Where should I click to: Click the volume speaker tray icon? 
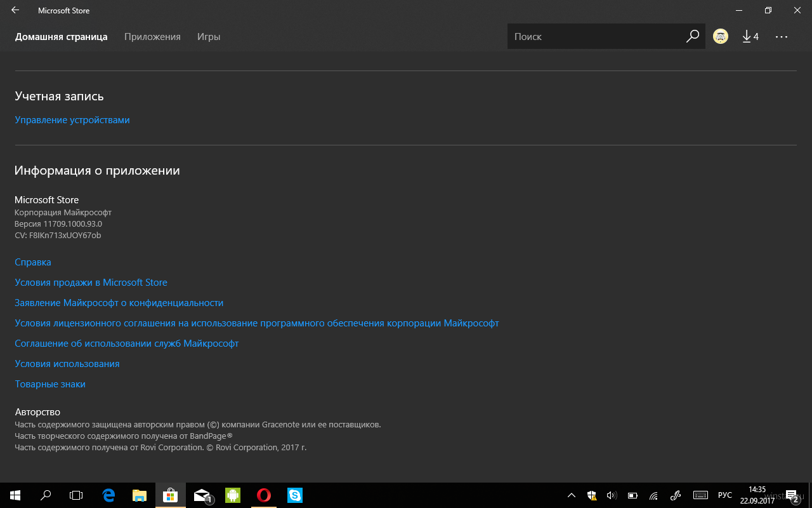pyautogui.click(x=612, y=495)
